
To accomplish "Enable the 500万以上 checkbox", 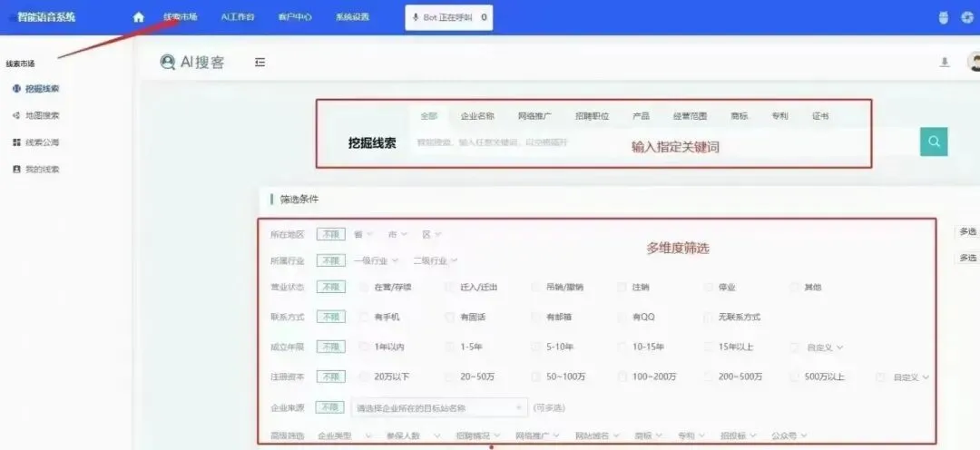I will click(x=794, y=377).
